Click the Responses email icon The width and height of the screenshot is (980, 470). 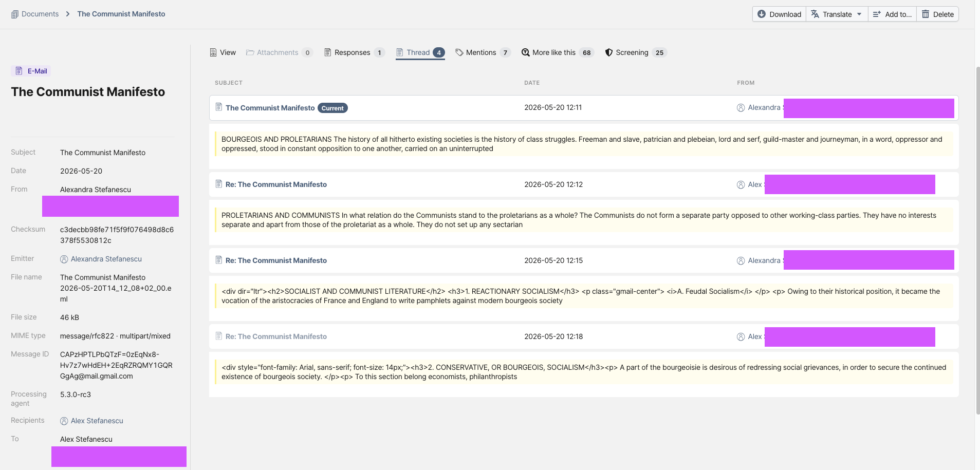327,52
